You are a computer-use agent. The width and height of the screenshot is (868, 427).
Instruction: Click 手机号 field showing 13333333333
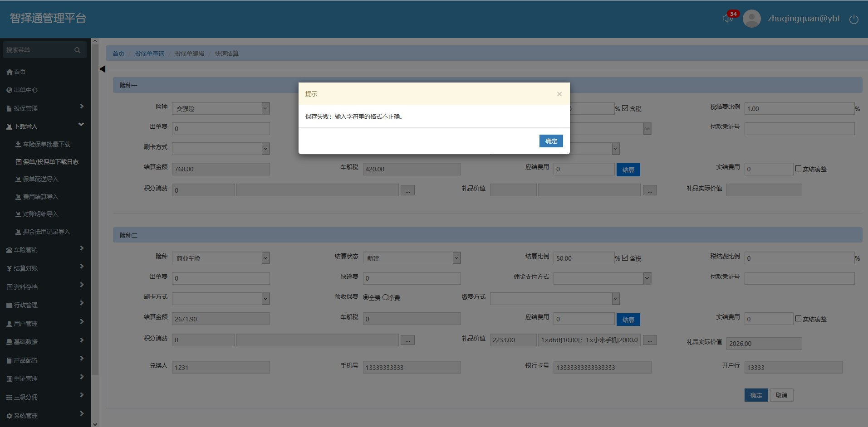pos(412,368)
